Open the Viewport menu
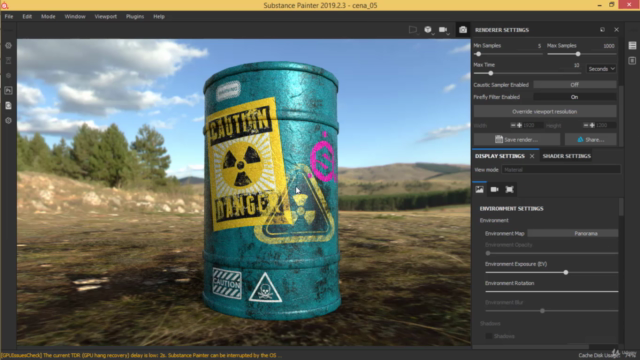Viewport: 640px width, 360px height. [x=106, y=17]
